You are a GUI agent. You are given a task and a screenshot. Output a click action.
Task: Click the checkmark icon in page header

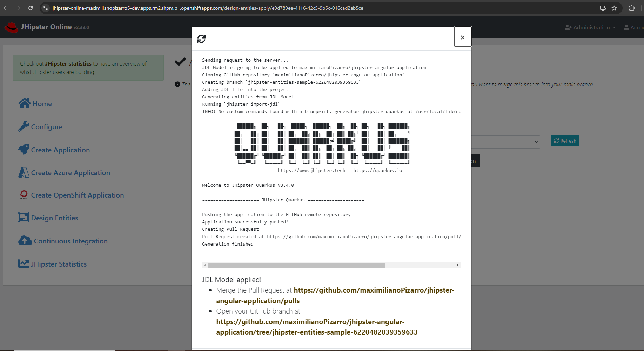(x=180, y=62)
